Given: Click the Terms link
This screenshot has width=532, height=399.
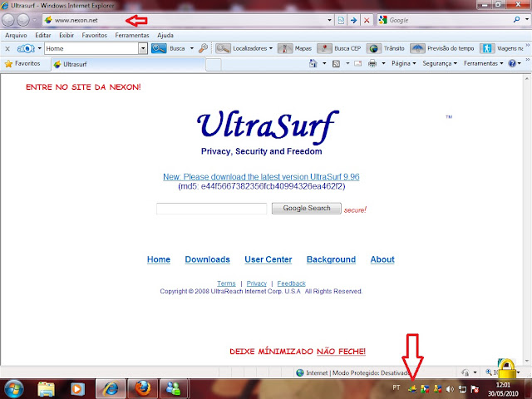Looking at the screenshot, I should (226, 283).
